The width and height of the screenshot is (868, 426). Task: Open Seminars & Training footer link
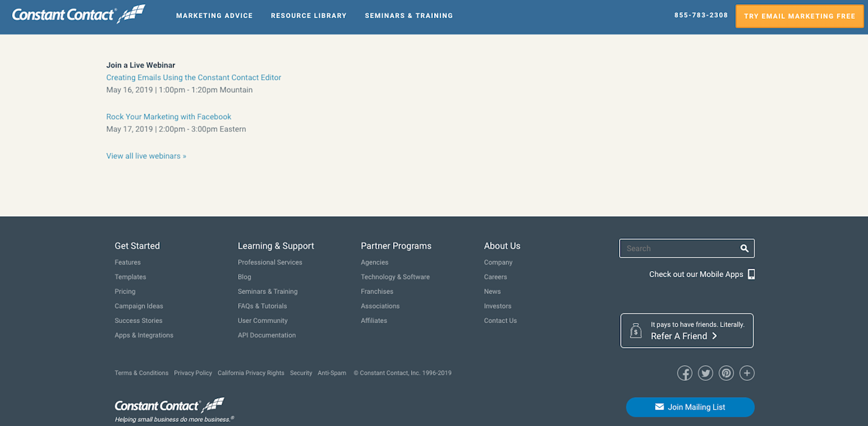[268, 292]
